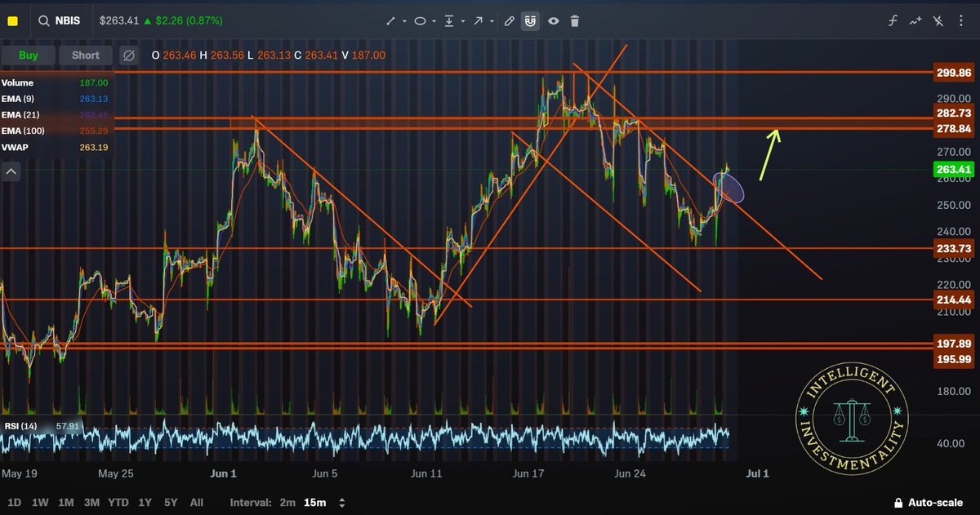Open the three-dot more options menu
980x515 pixels.
[961, 20]
